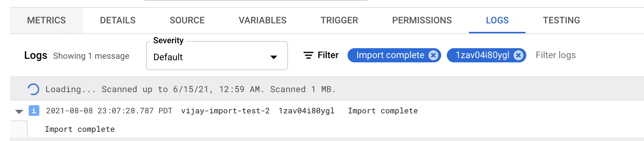Open the DETAILS tab
The height and width of the screenshot is (141, 644).
click(x=118, y=20)
